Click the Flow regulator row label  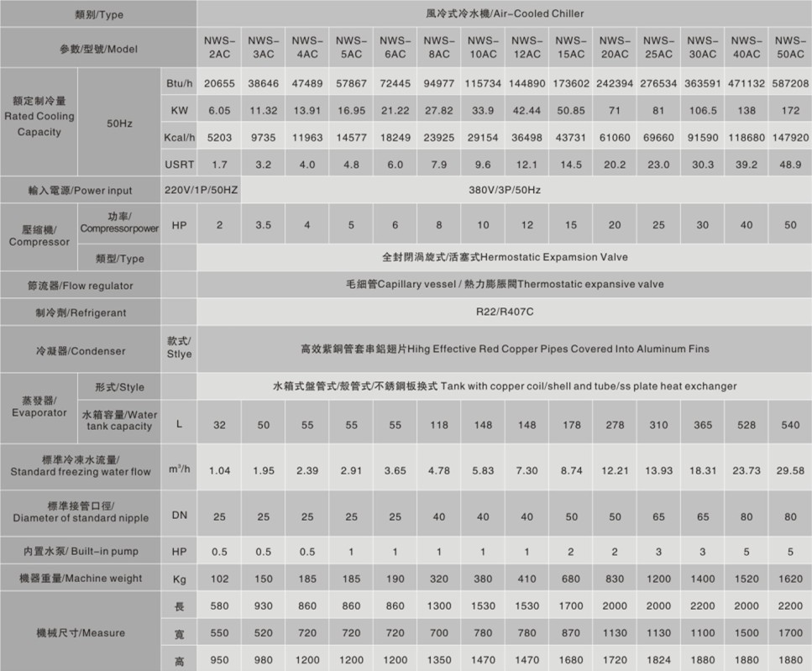click(80, 286)
